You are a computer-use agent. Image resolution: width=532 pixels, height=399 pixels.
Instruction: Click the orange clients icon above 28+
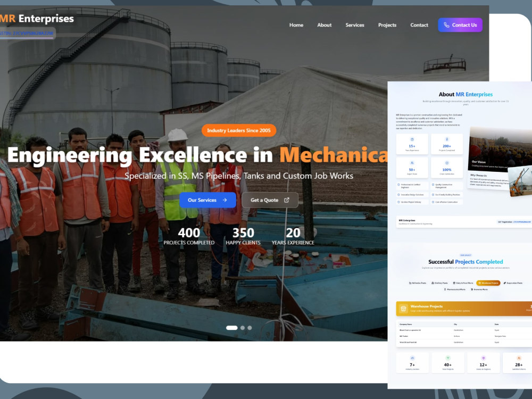pyautogui.click(x=519, y=358)
